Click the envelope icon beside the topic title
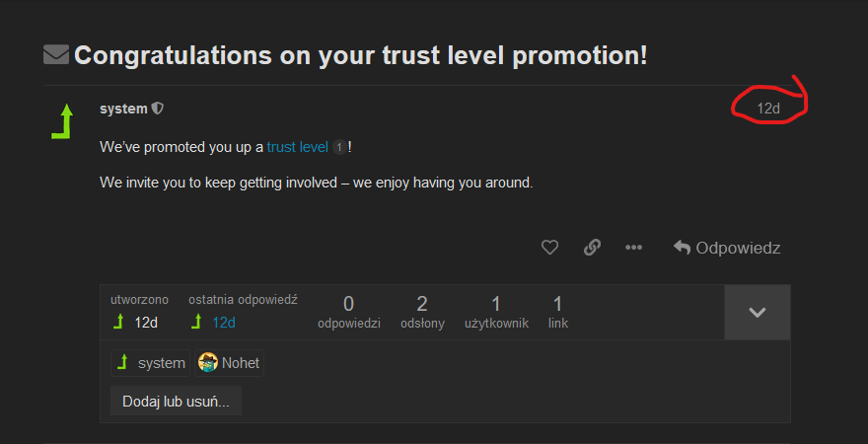 [x=56, y=55]
